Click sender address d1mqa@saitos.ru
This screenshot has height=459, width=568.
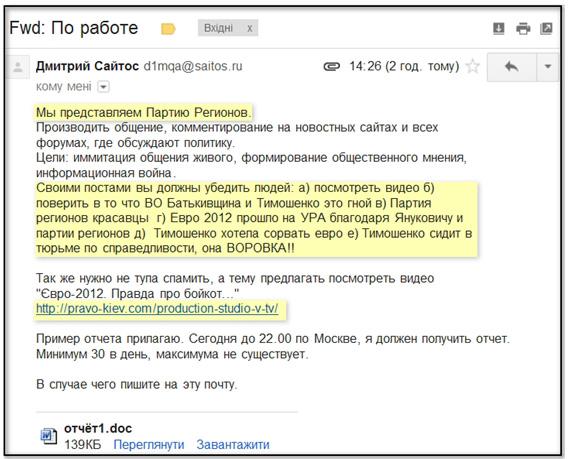coord(193,66)
